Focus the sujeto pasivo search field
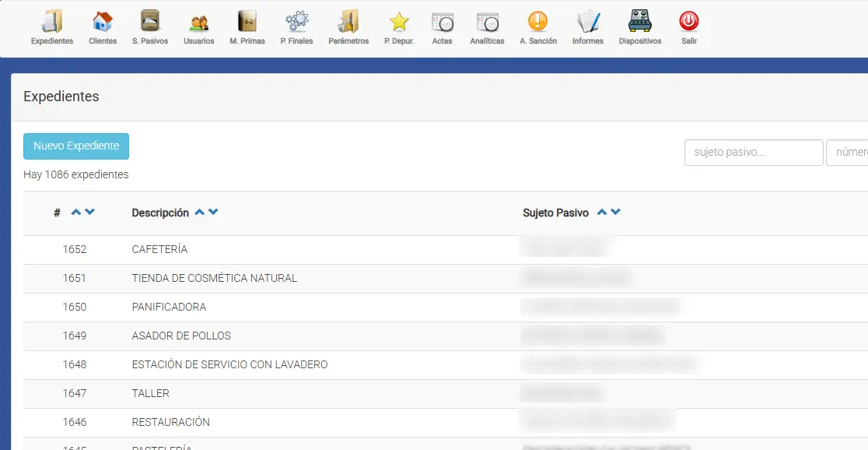Screen dimensions: 868x450 [x=753, y=153]
